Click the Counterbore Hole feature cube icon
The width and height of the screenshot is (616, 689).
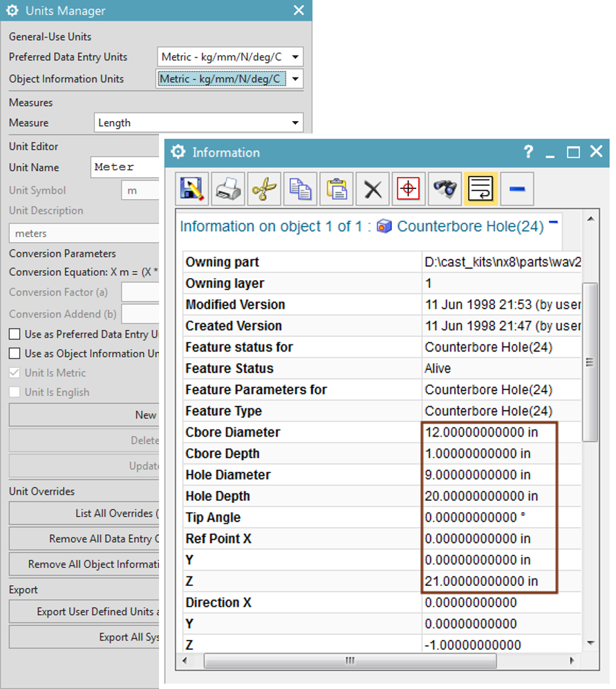coord(384,226)
